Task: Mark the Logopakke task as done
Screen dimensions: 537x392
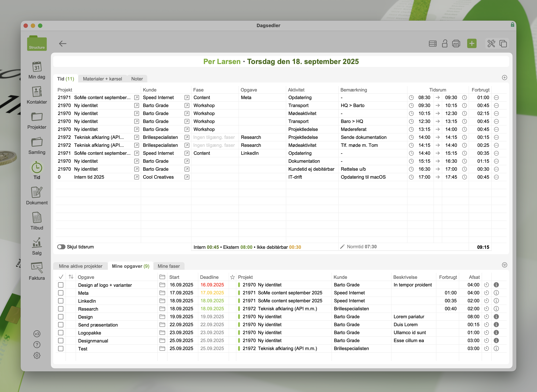Action: (61, 333)
